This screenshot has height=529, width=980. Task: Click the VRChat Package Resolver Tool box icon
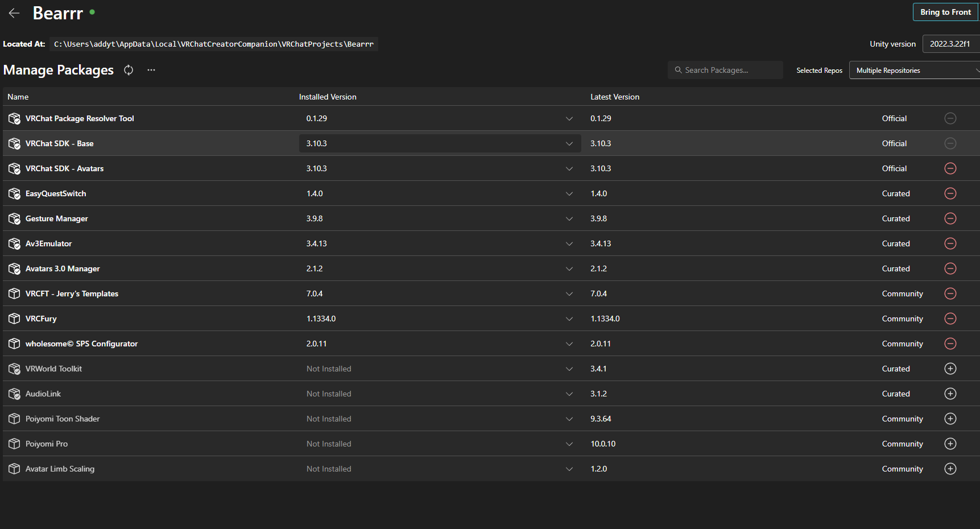click(14, 118)
